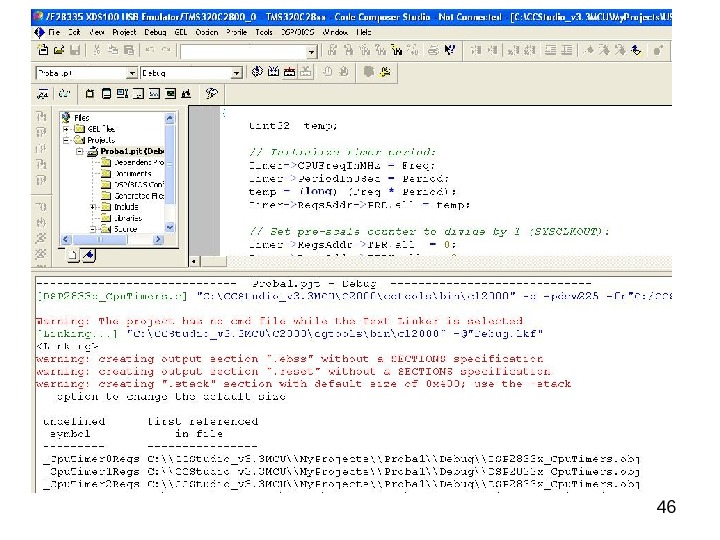The height and width of the screenshot is (540, 720).
Task: Click the Rebuild All icon
Action: tap(289, 72)
